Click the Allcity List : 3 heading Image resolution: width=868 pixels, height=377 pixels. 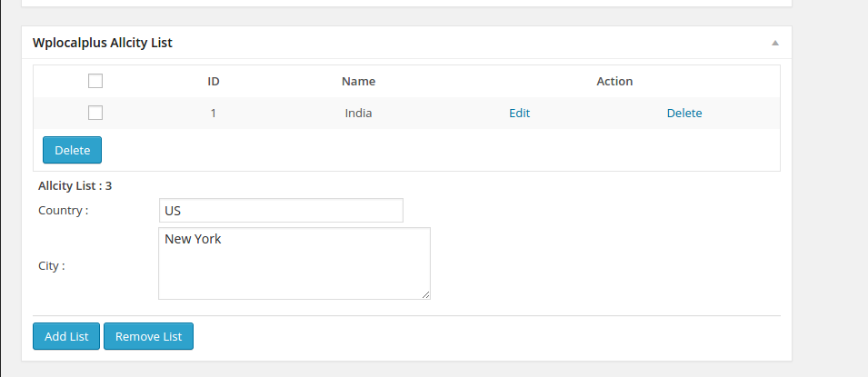click(75, 185)
